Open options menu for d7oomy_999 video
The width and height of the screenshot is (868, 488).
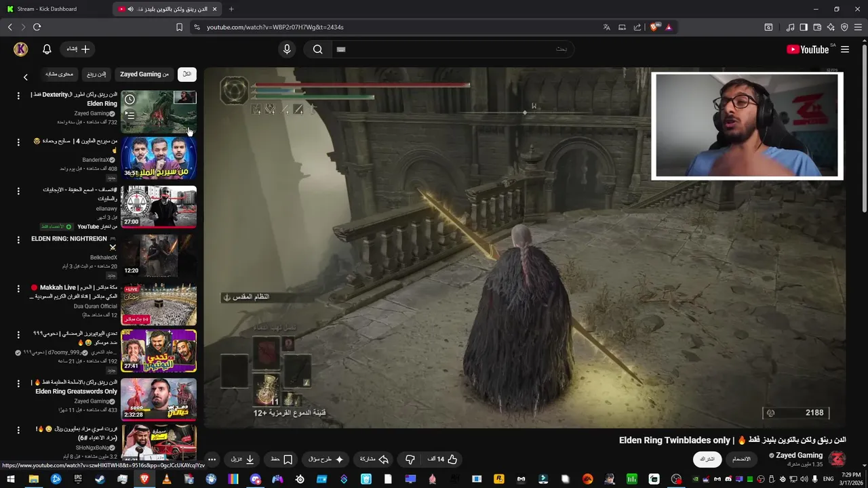[x=18, y=334]
